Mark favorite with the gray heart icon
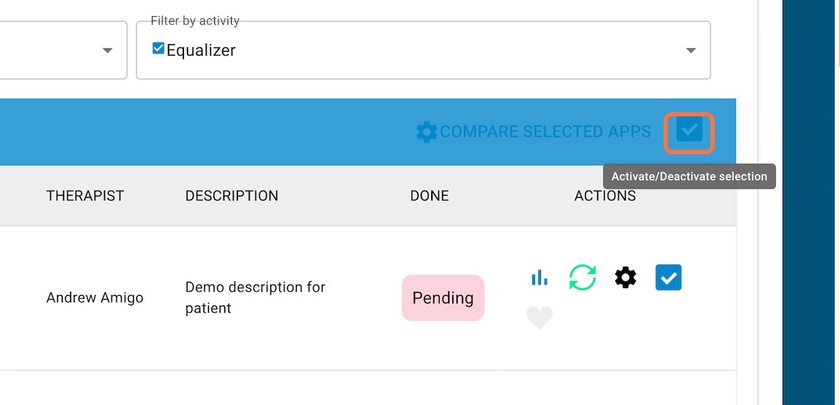The image size is (840, 405). click(539, 318)
